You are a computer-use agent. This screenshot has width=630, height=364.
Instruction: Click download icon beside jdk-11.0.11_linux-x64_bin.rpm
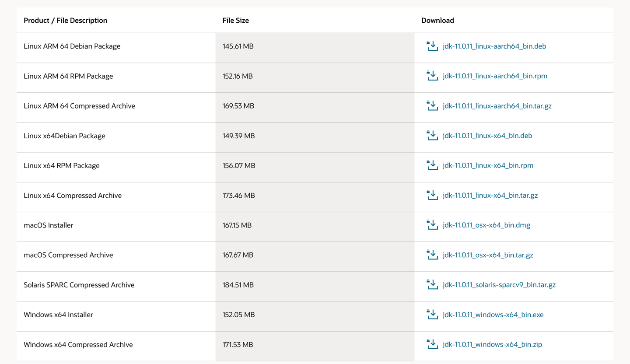(x=432, y=165)
